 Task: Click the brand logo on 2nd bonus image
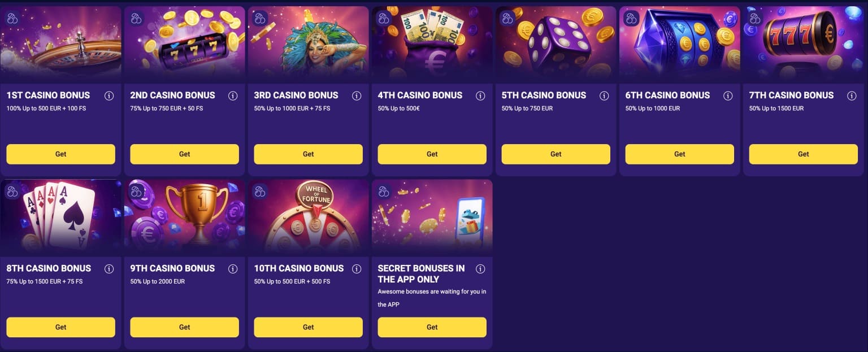[135, 18]
